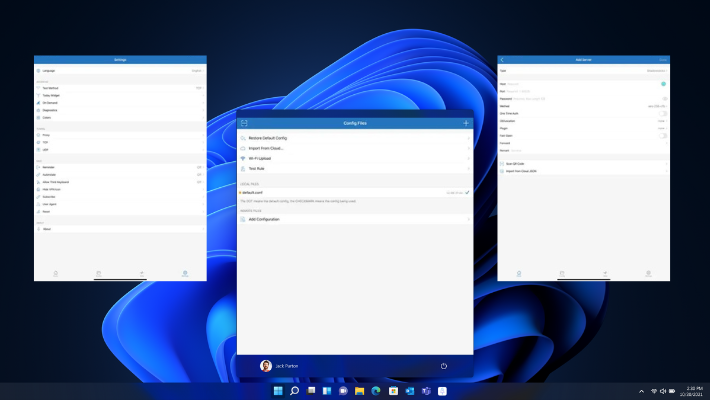710x400 pixels.
Task: Open the Windows Start menu
Action: tap(278, 390)
